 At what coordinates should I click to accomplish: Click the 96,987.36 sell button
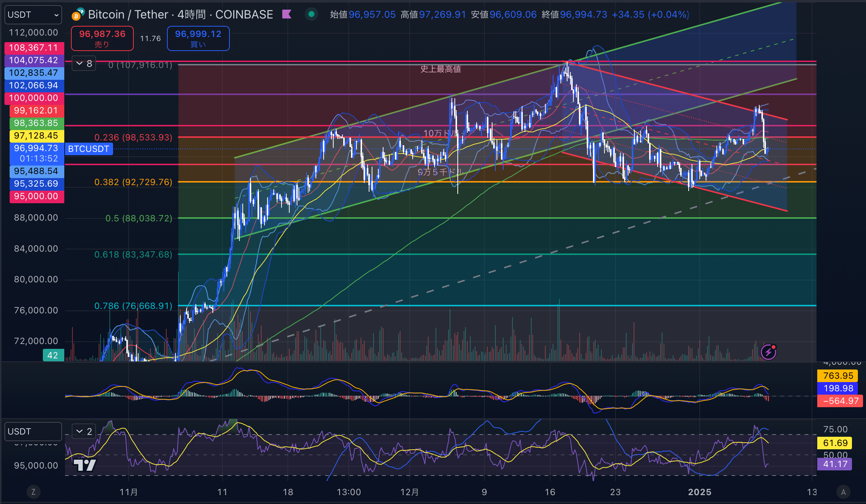102,38
